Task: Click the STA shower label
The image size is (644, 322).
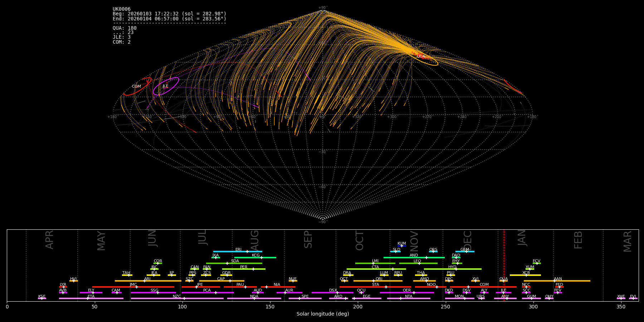Action: point(375,284)
